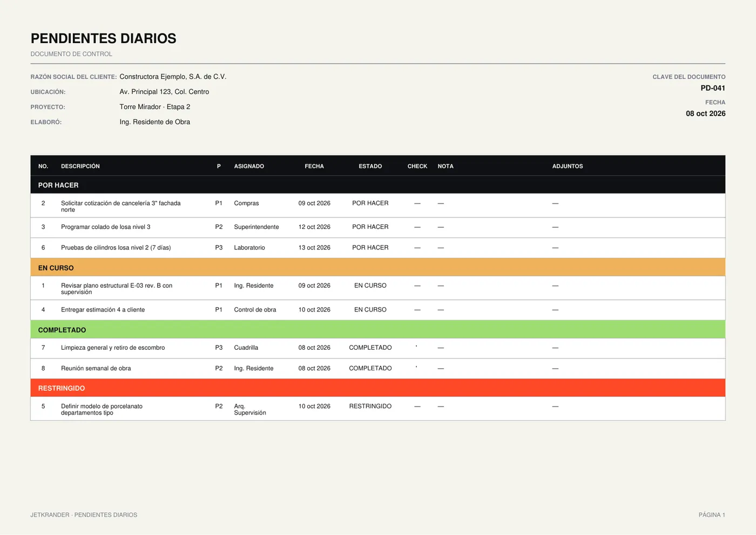Screen dimensions: 756x535
Task: Click the "UBICACIÓN:" field label
Action: coord(48,92)
